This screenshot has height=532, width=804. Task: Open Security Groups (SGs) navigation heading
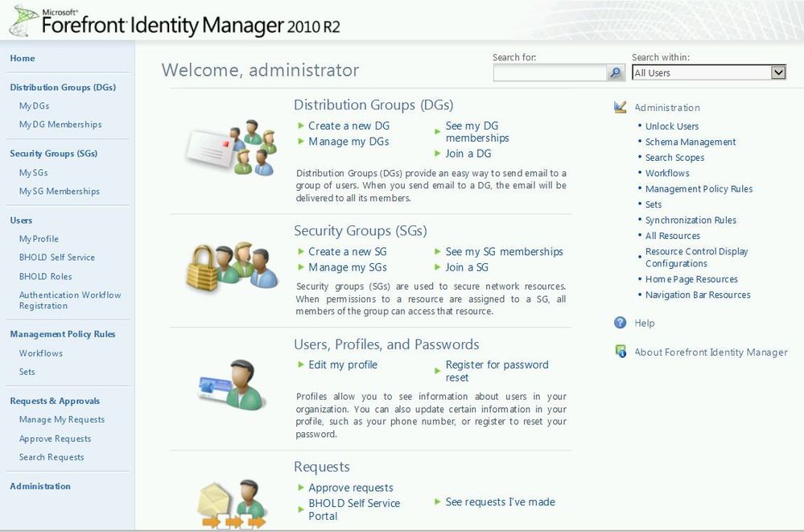[x=54, y=154]
